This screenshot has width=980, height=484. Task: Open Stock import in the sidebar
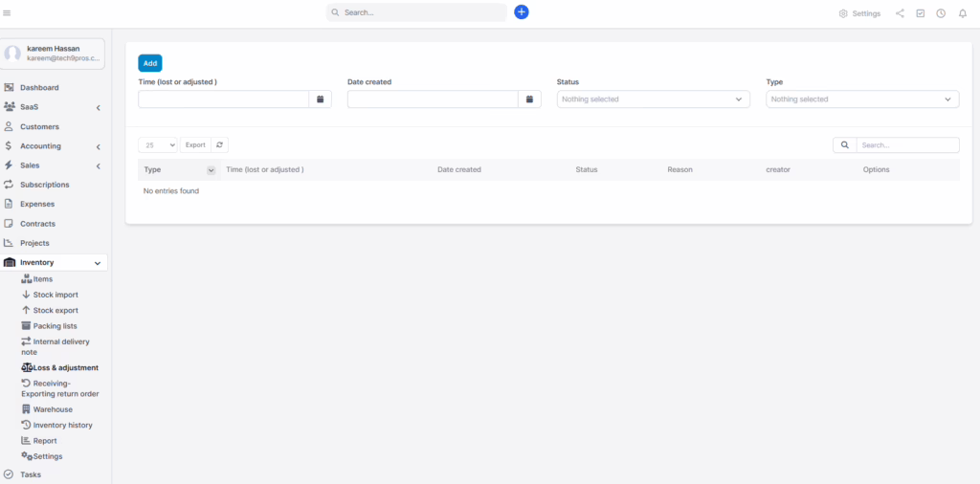(56, 295)
